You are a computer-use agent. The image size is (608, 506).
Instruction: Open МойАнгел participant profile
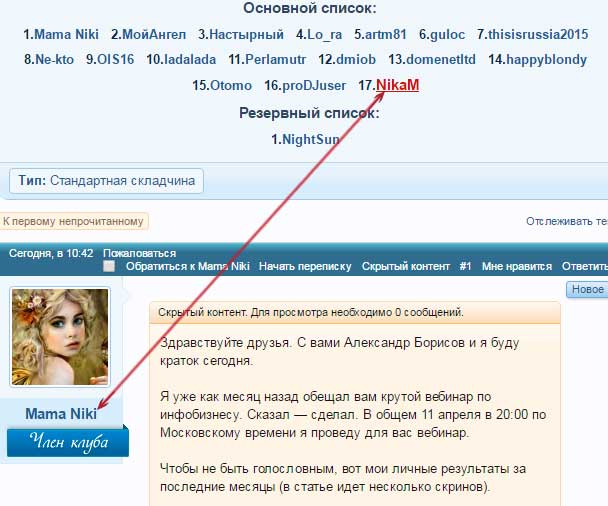[x=154, y=34]
